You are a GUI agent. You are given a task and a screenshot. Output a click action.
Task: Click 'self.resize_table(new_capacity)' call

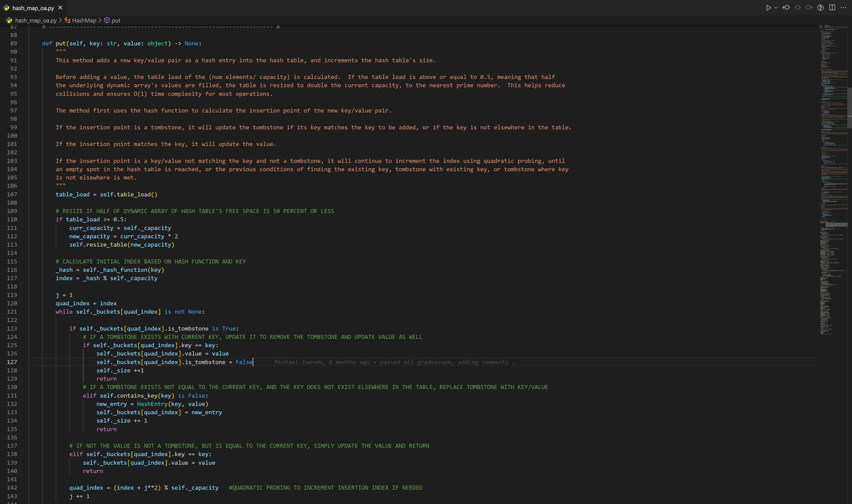[122, 245]
